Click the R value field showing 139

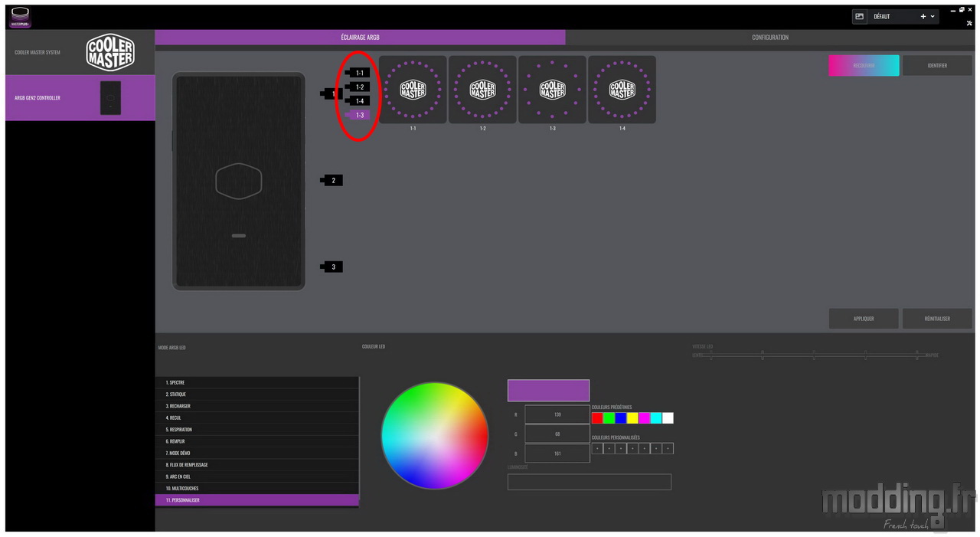click(x=557, y=414)
